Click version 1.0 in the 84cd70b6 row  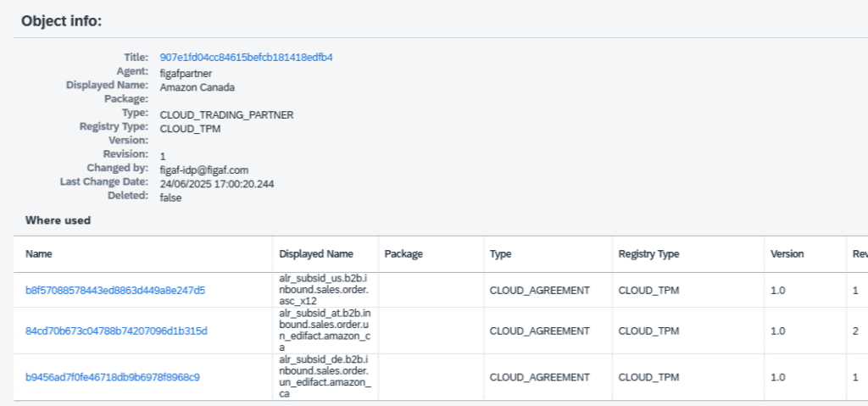[x=778, y=331]
